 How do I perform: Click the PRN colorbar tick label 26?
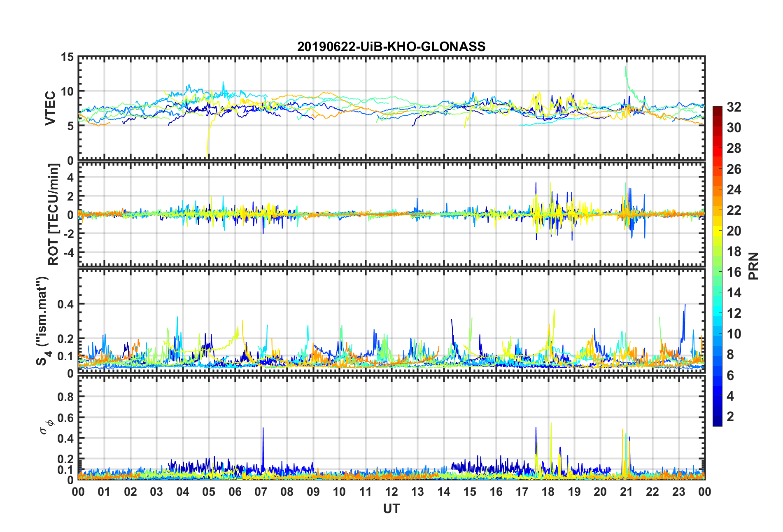(734, 169)
